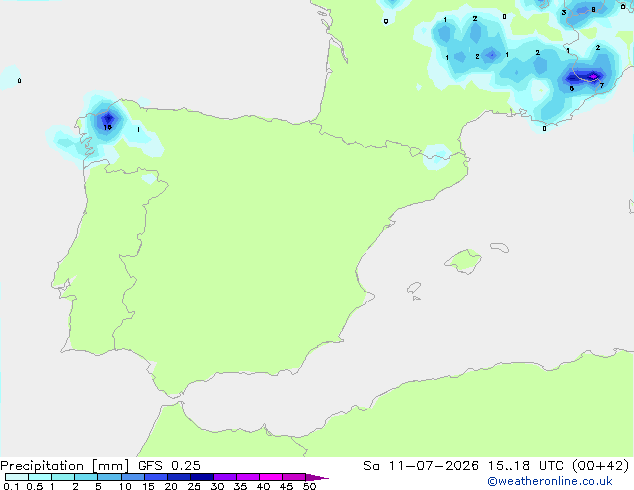This screenshot has height=490, width=634.
Task: Click the Mallorca island on the map
Action: click(463, 262)
